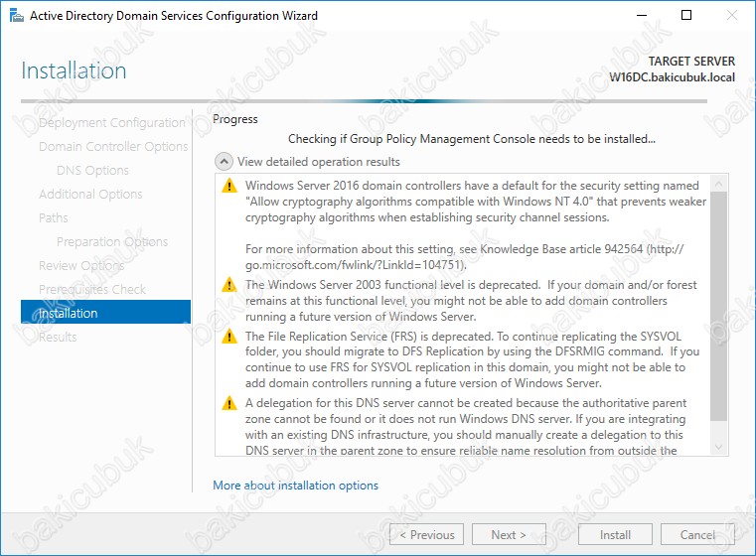Select Additional Options in the sidebar
Screen dimensions: 756x556
(x=90, y=195)
